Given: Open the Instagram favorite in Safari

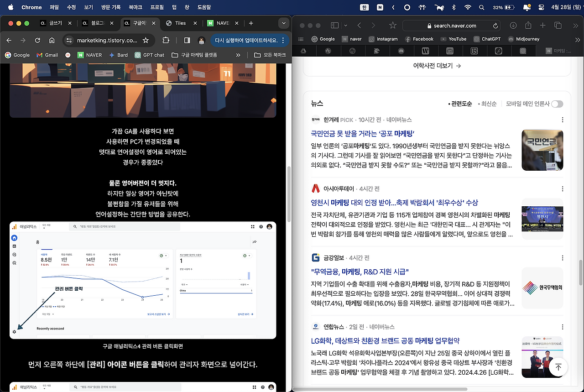Looking at the screenshot, I should [x=383, y=39].
